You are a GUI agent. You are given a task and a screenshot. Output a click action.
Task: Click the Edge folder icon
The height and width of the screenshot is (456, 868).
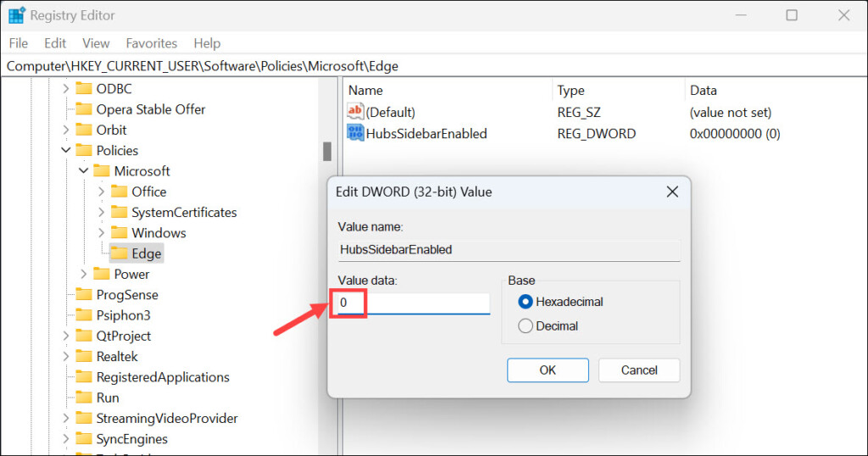(x=119, y=253)
